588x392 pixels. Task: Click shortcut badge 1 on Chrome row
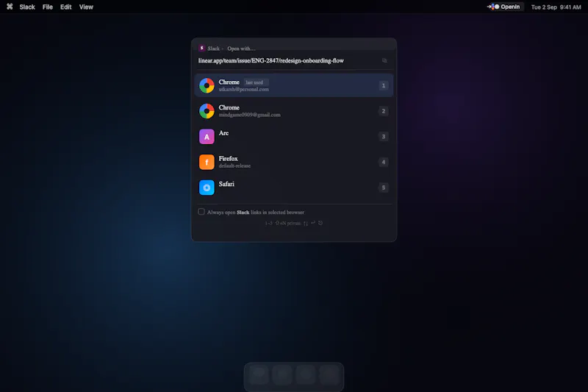click(x=383, y=85)
